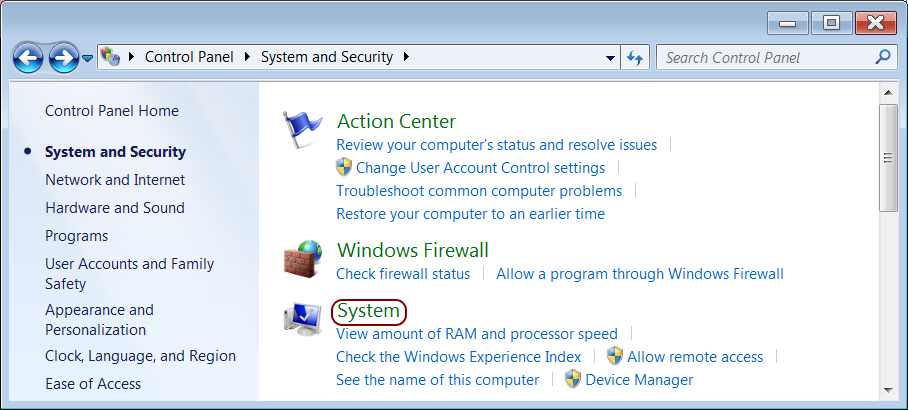The height and width of the screenshot is (410, 908).
Task: Refresh the Control Panel address bar
Action: pos(635,57)
